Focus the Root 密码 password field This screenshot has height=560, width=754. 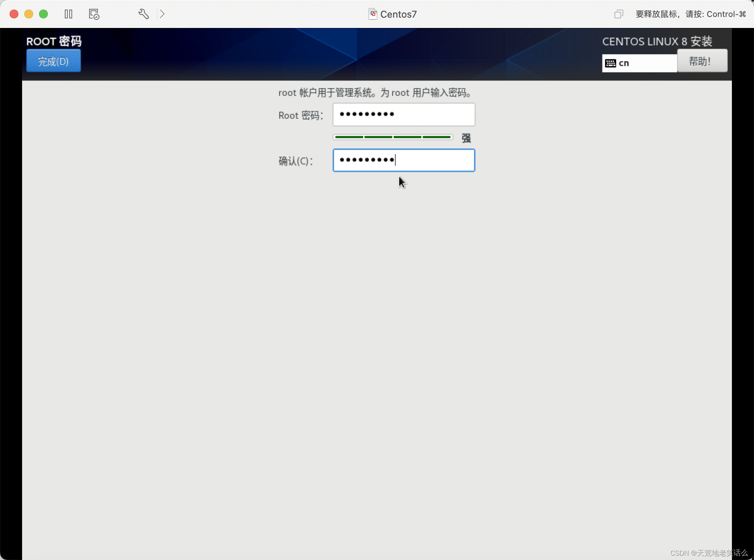tap(404, 114)
